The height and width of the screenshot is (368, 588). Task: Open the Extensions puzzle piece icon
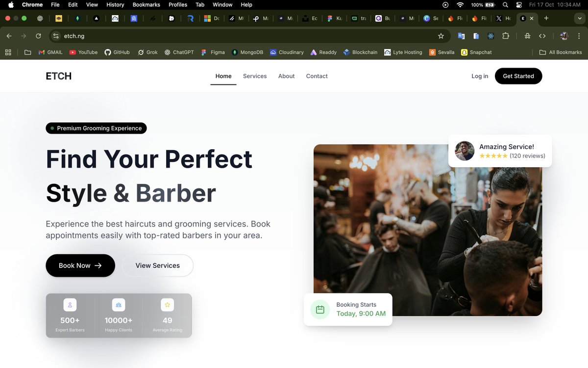[x=506, y=36]
